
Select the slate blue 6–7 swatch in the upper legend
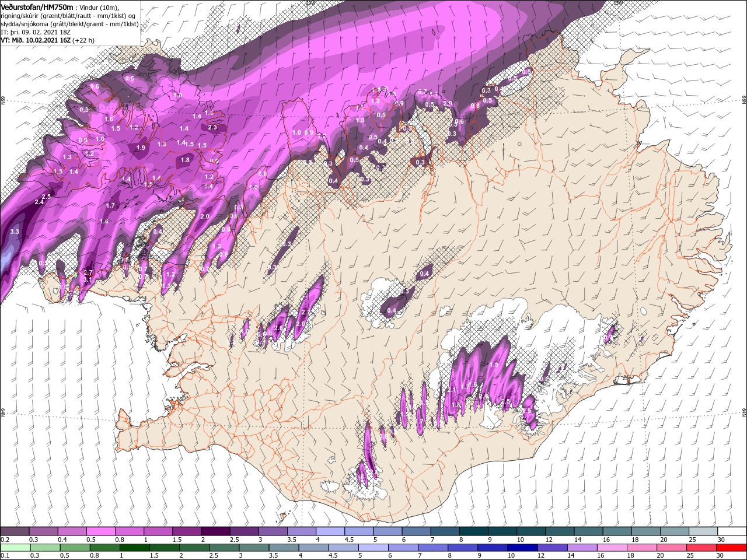[416, 531]
